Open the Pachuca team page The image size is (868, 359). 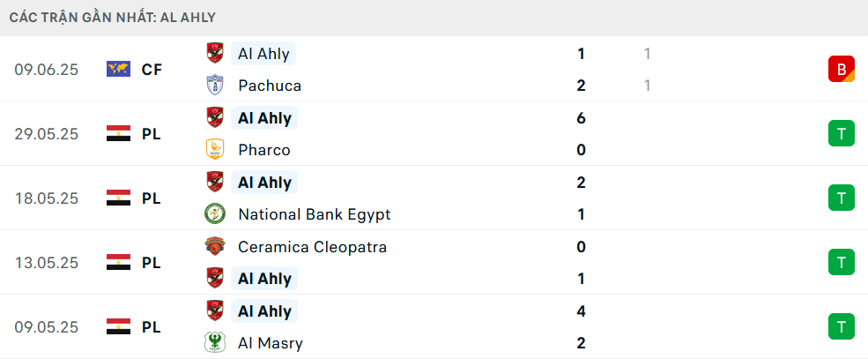click(270, 86)
